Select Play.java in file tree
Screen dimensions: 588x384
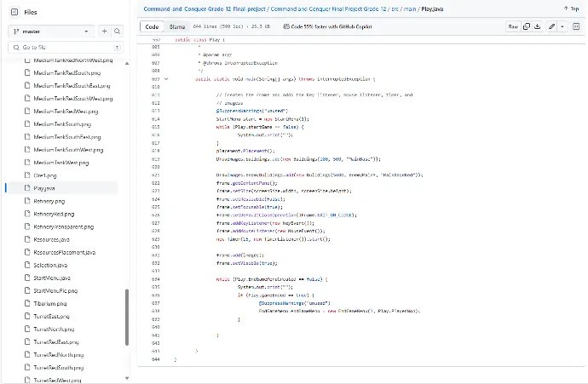[44, 188]
